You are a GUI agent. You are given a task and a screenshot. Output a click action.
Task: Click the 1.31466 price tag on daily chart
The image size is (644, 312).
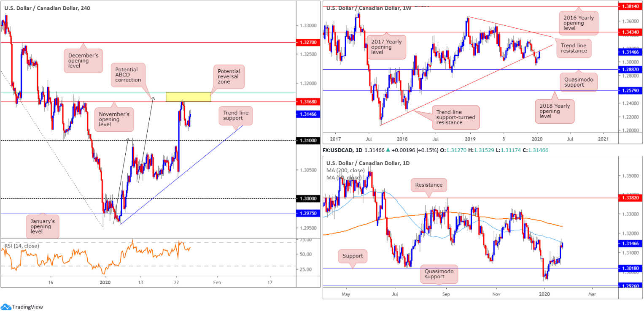pyautogui.click(x=631, y=244)
